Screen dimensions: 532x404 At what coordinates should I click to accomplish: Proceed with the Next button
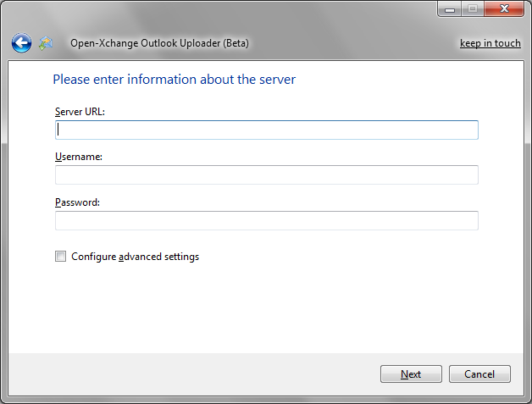411,374
